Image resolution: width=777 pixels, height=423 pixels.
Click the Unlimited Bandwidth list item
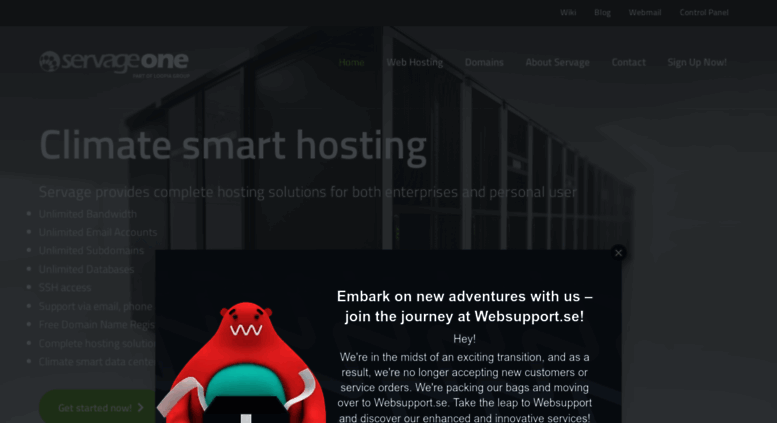point(88,214)
